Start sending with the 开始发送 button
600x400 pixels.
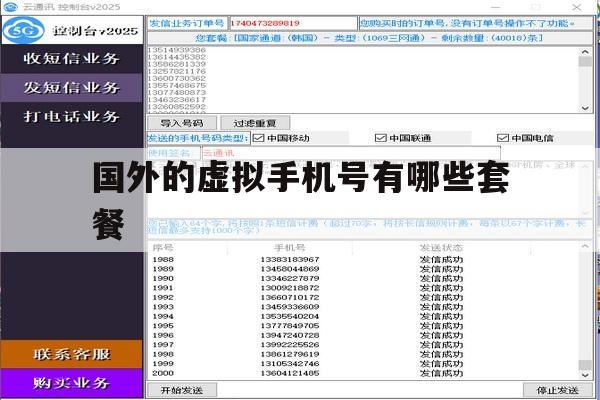point(182,390)
